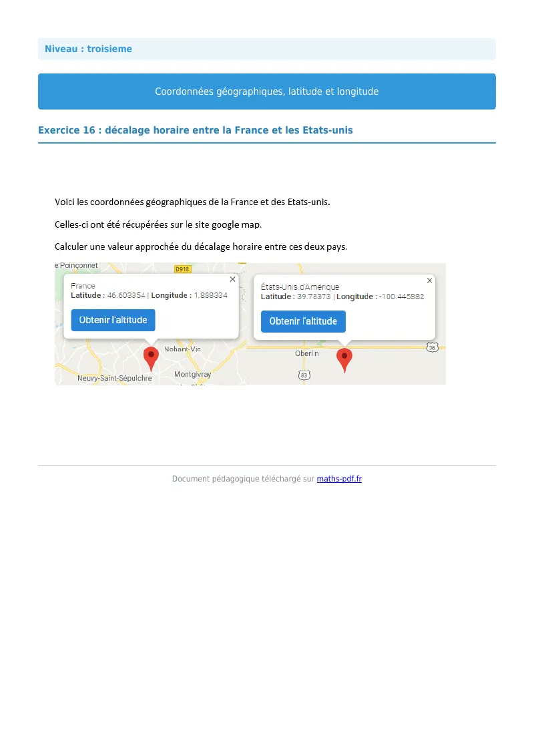
Task: Click the Coordonnées géographiques title banner
Action: tap(267, 91)
